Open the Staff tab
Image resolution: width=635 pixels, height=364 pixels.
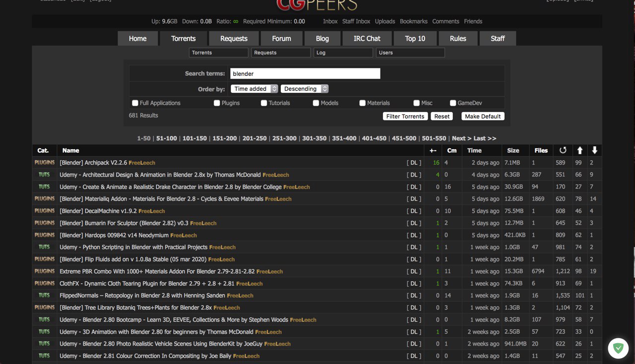tap(498, 38)
